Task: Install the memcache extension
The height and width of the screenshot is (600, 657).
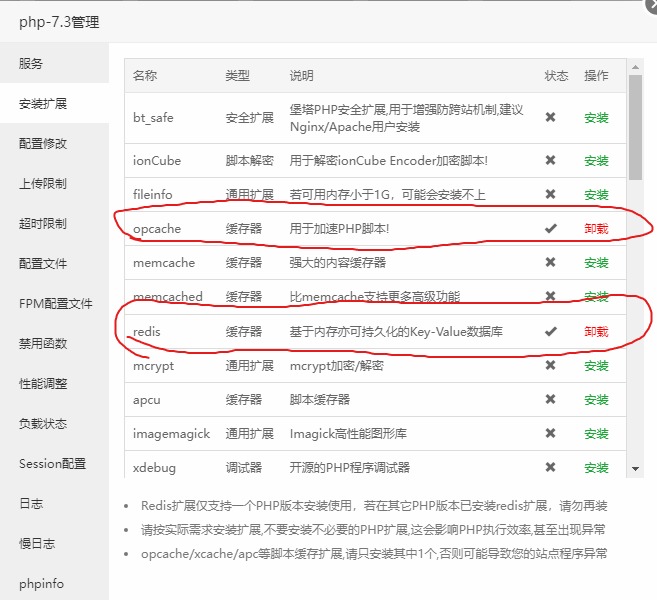Action: point(596,263)
